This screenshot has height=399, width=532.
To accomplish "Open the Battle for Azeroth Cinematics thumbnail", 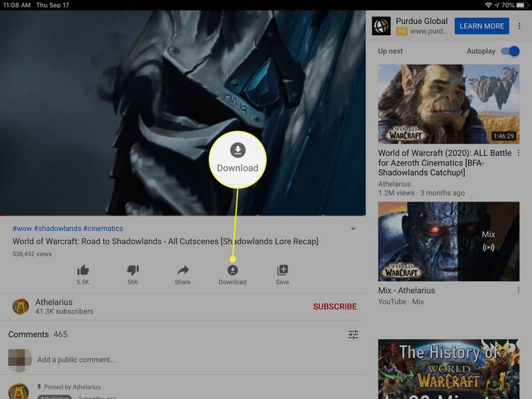I will [x=448, y=104].
